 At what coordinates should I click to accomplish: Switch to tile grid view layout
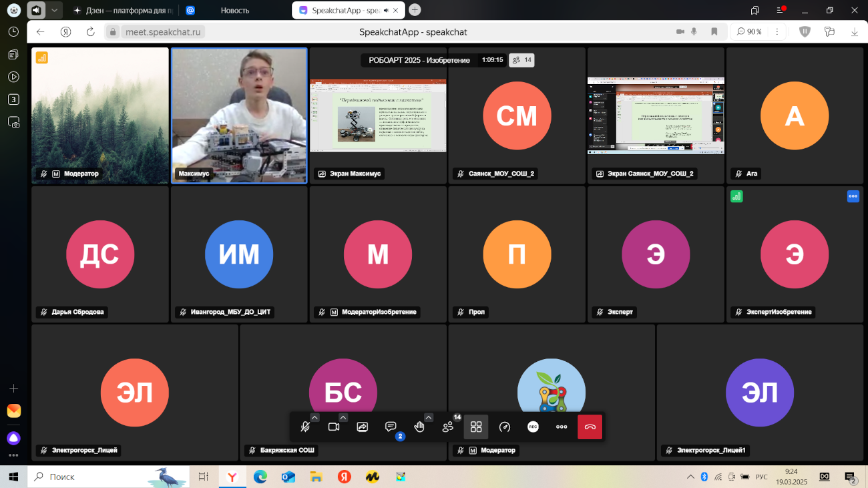point(476,427)
